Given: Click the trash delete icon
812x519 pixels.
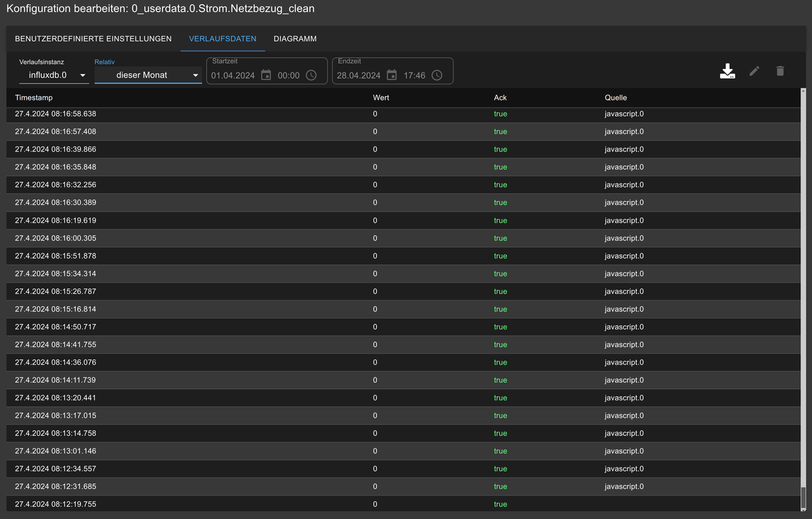Looking at the screenshot, I should pyautogui.click(x=780, y=71).
